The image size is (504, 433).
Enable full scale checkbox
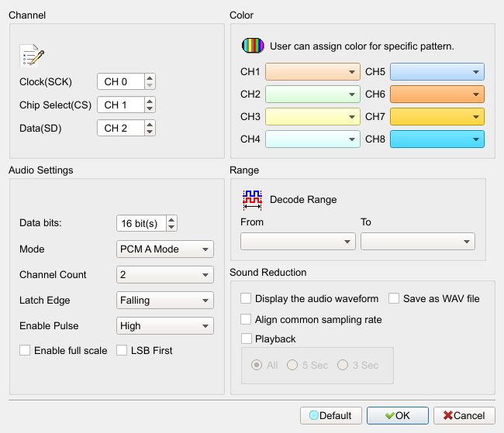tap(25, 350)
